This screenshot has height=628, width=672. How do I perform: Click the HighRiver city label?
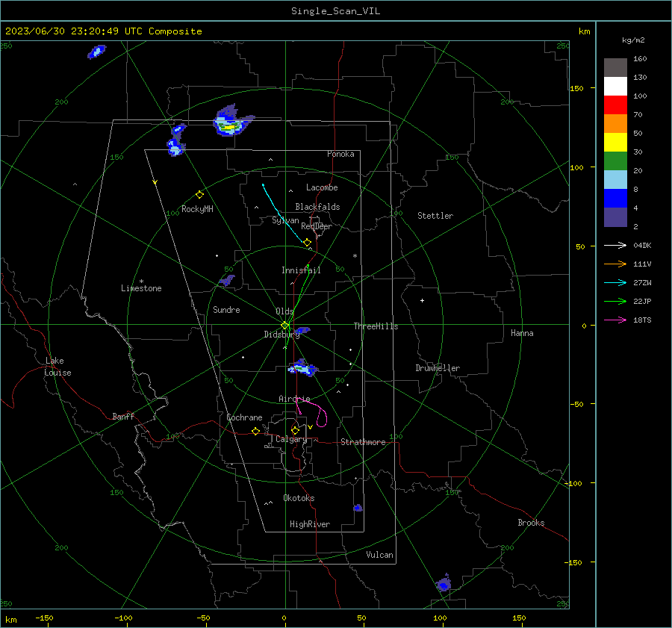pos(310,524)
